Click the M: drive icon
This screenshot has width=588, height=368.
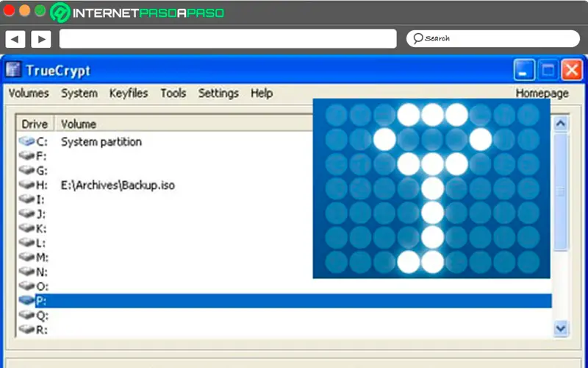pos(26,257)
